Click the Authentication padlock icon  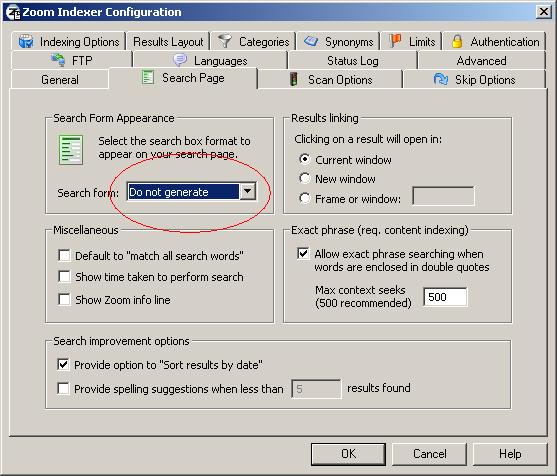(x=457, y=41)
